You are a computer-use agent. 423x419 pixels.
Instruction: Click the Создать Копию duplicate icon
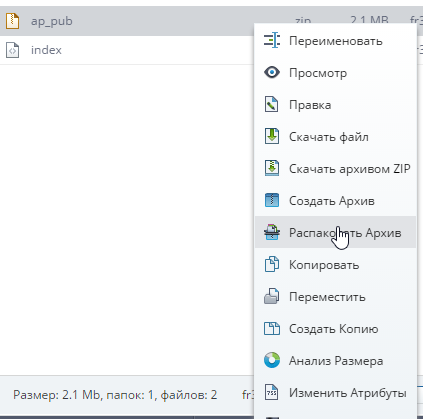point(272,328)
